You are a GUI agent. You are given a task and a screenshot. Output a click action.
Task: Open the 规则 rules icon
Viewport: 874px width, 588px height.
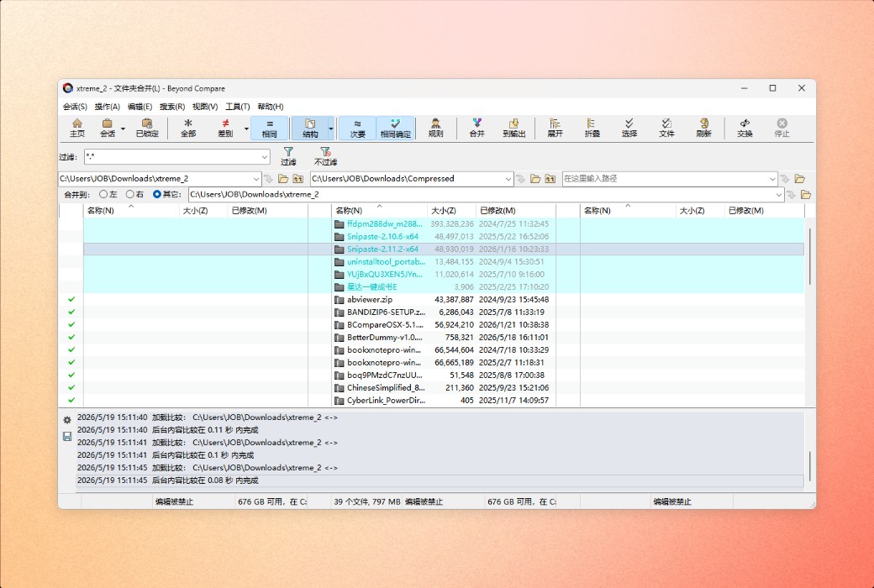(435, 128)
